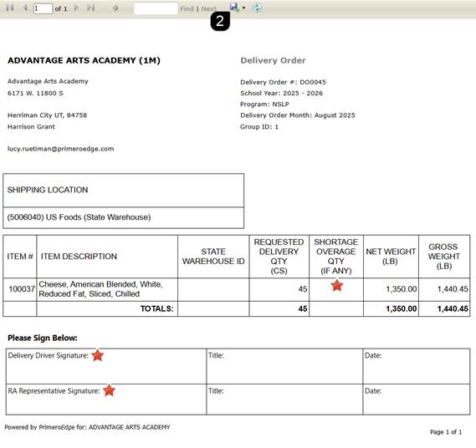
Task: Click the Program: NSLP line
Action: point(264,104)
